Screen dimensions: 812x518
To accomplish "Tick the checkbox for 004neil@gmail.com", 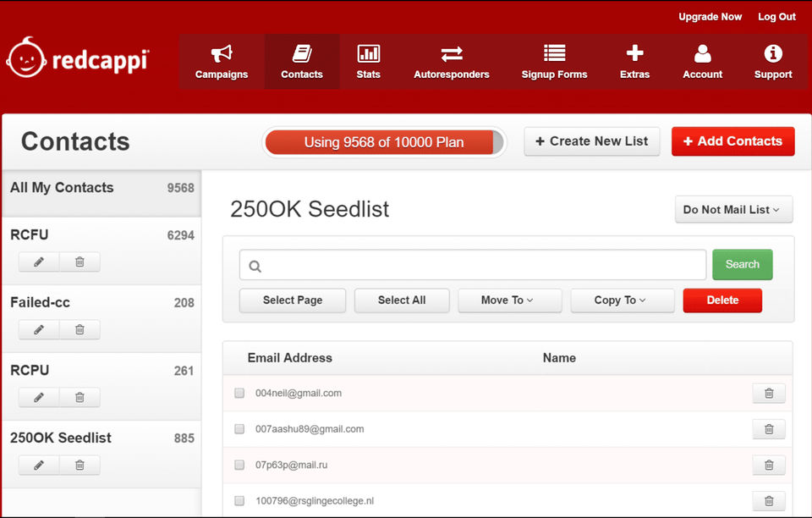I will point(239,394).
